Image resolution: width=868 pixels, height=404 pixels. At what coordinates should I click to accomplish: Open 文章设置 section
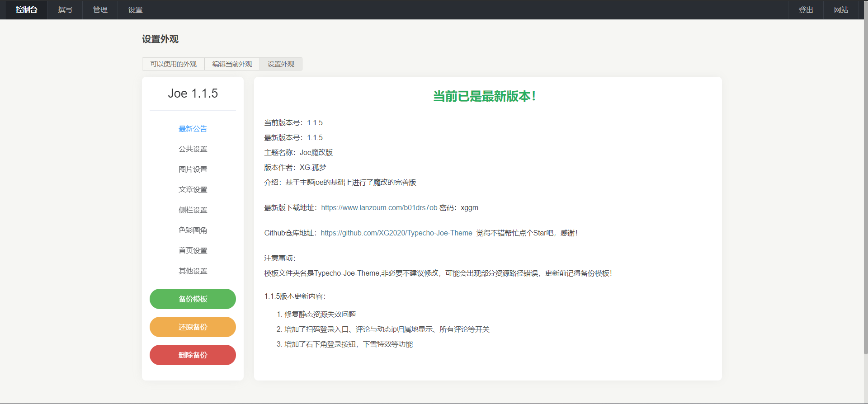point(193,190)
